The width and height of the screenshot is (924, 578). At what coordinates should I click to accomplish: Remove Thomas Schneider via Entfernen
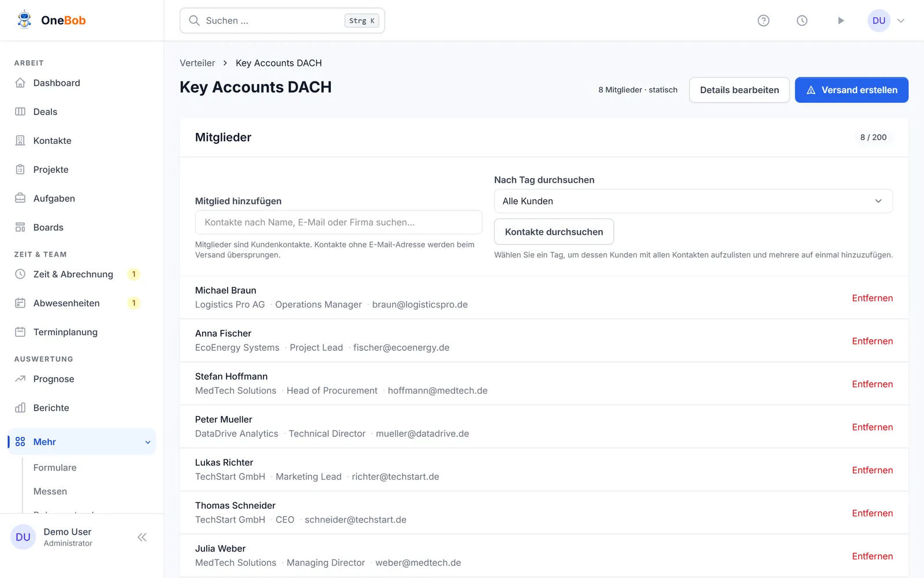(x=872, y=513)
